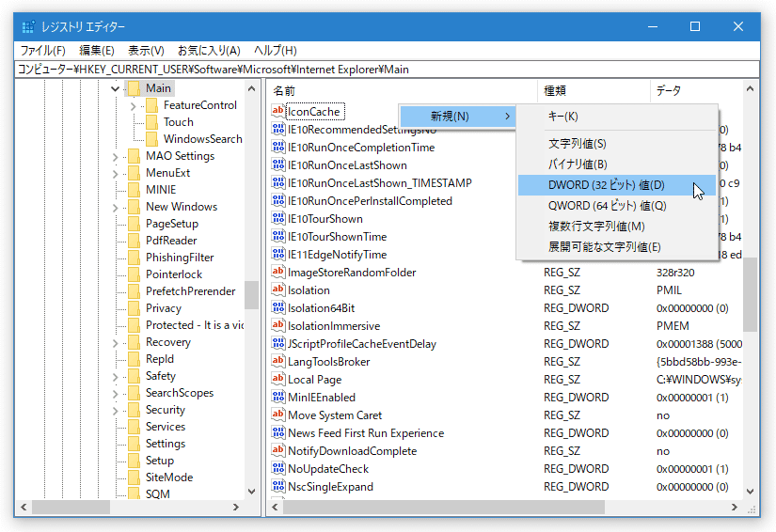Expand the FeatureControl key
Viewport: 776px width, 532px height.
pyautogui.click(x=134, y=106)
